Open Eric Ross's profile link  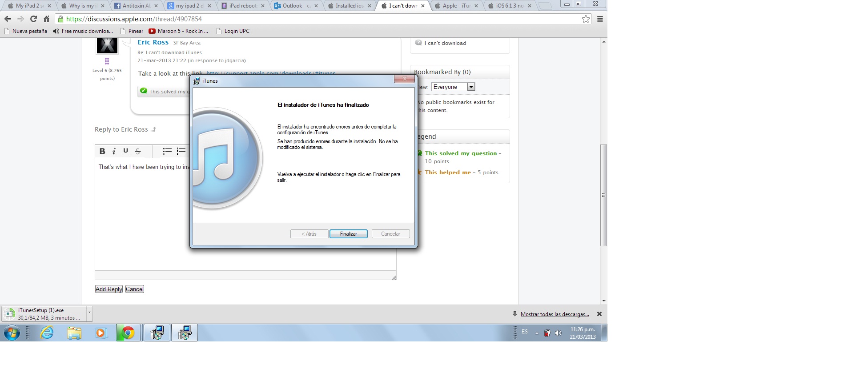(153, 42)
